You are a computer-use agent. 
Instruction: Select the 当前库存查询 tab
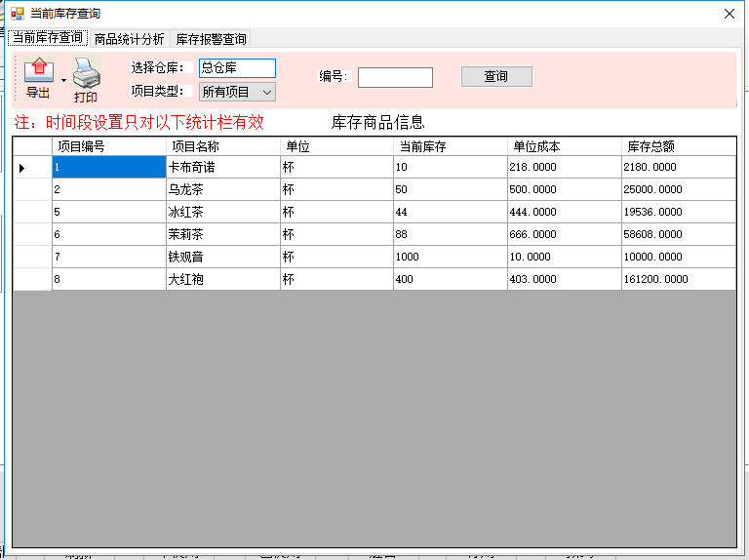tap(47, 38)
